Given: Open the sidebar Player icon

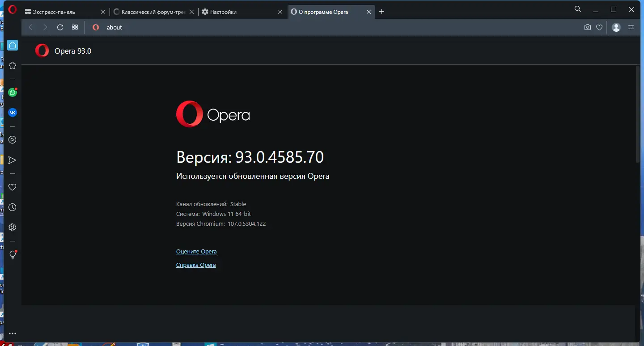Looking at the screenshot, I should pyautogui.click(x=13, y=139).
